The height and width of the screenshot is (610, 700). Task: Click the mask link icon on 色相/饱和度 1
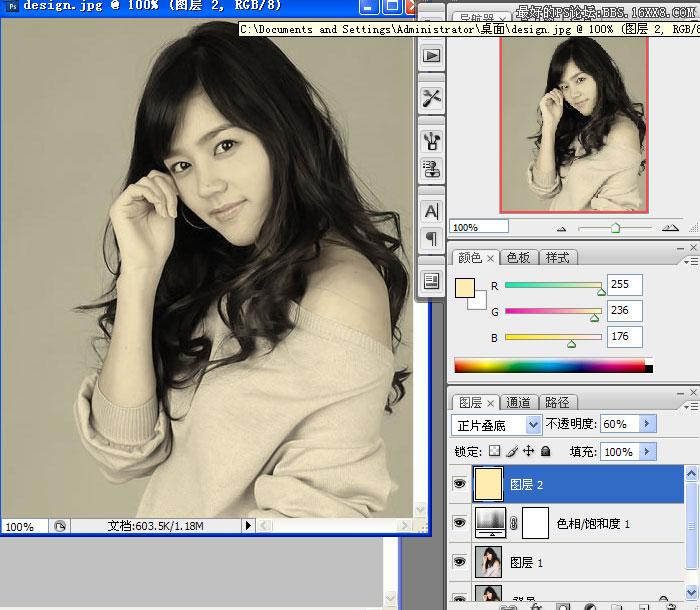click(x=514, y=523)
